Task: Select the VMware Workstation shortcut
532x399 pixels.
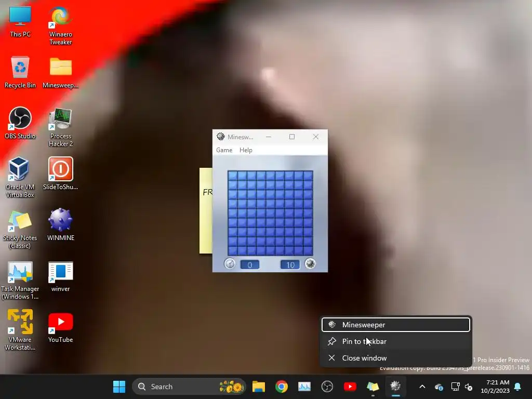Action: [x=20, y=330]
